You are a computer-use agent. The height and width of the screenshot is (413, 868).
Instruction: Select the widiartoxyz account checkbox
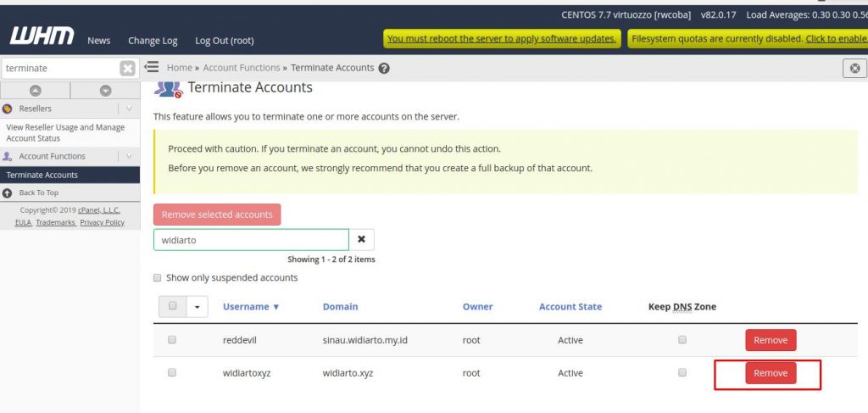tap(171, 373)
